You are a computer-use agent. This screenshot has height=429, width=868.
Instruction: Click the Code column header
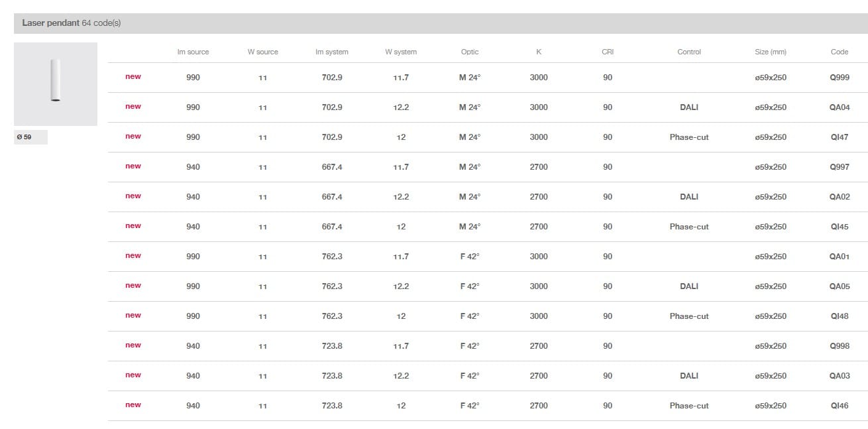(839, 52)
